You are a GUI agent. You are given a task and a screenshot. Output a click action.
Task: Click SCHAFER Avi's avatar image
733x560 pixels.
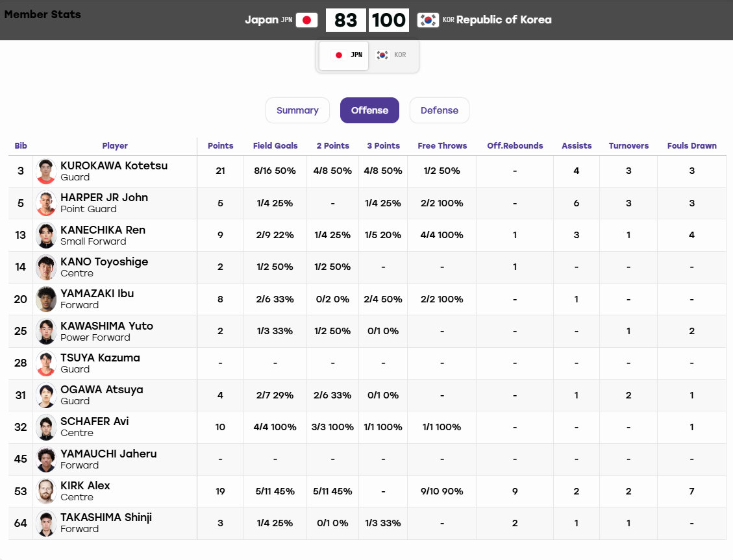tap(46, 427)
